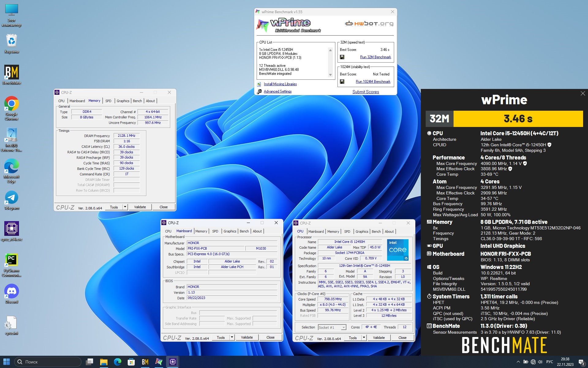Click the Advanced Settings wrench icon in wPrime
The image size is (588, 368).
(x=259, y=91)
